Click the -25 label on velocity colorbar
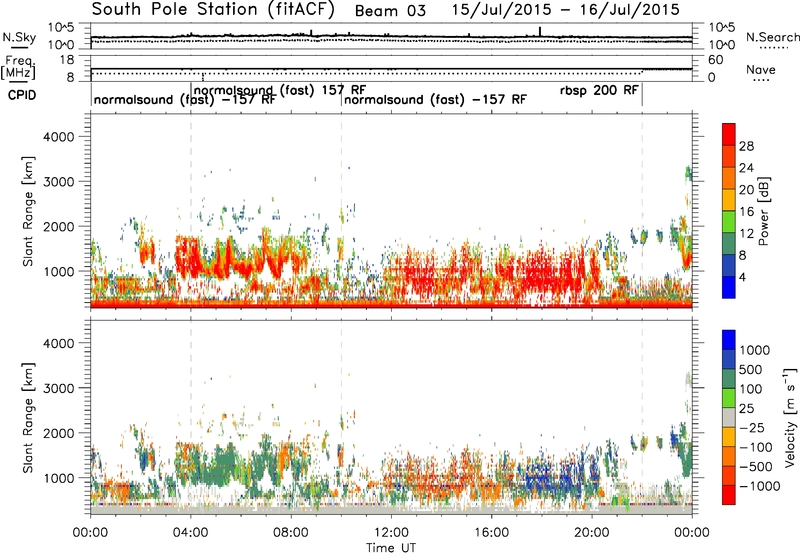This screenshot has width=800, height=554. 754,427
